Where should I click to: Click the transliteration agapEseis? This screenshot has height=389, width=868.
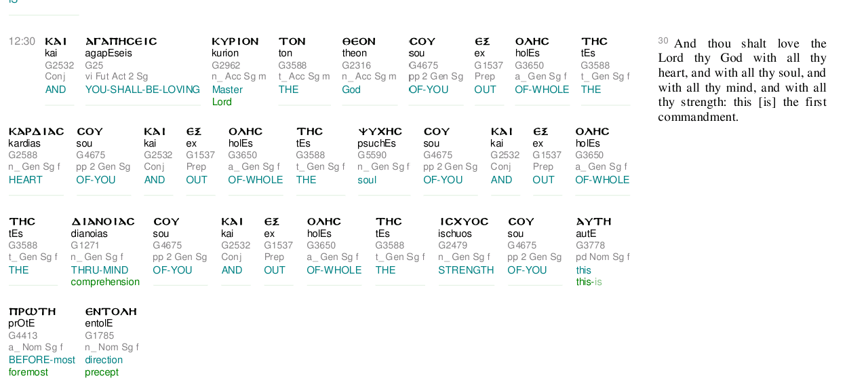tap(108, 53)
